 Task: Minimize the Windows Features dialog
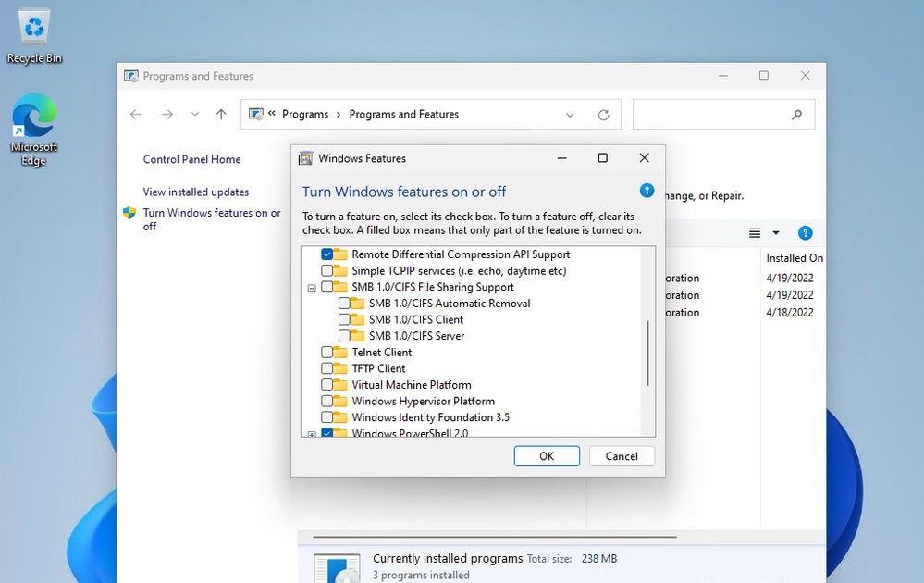tap(561, 158)
